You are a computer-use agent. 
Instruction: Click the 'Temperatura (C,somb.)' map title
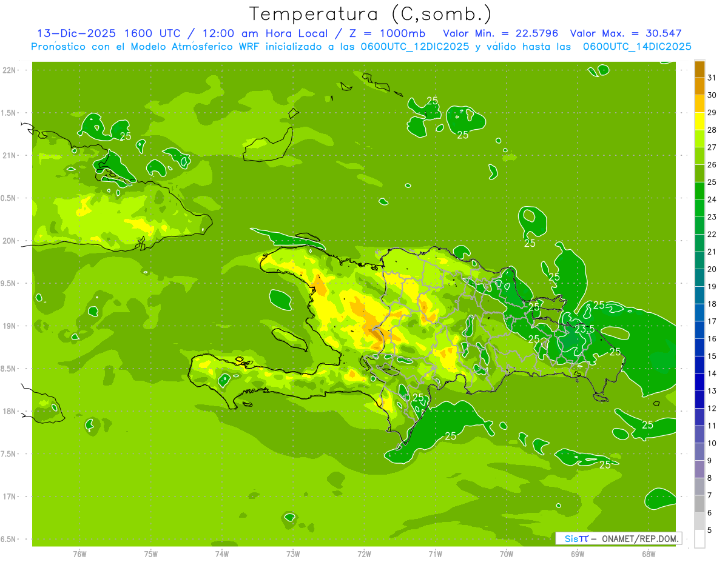371,15
